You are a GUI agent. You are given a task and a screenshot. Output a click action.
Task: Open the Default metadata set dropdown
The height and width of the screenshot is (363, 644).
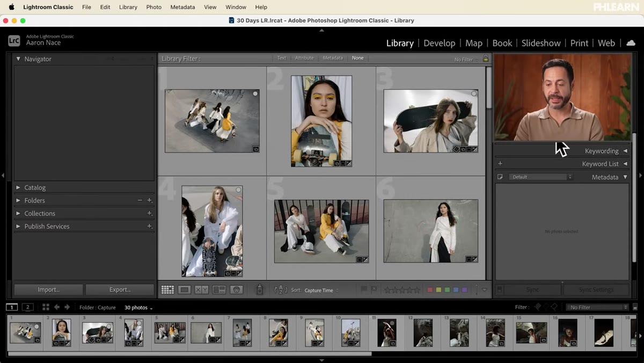pyautogui.click(x=541, y=177)
